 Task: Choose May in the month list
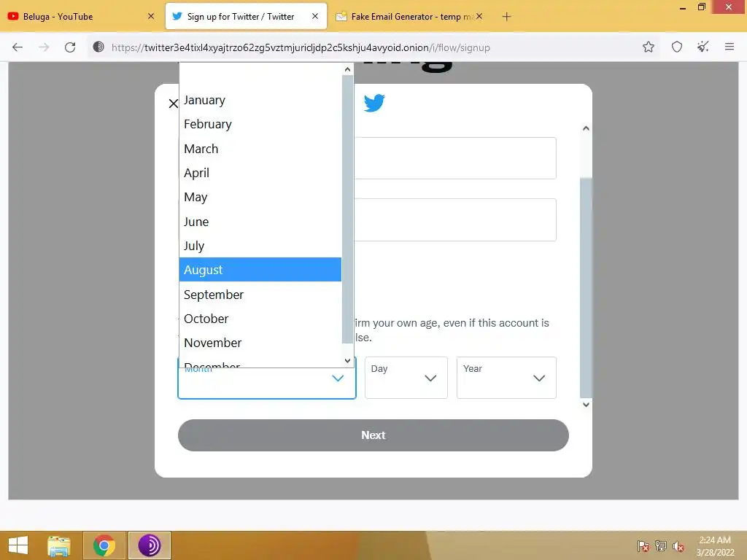click(x=260, y=197)
